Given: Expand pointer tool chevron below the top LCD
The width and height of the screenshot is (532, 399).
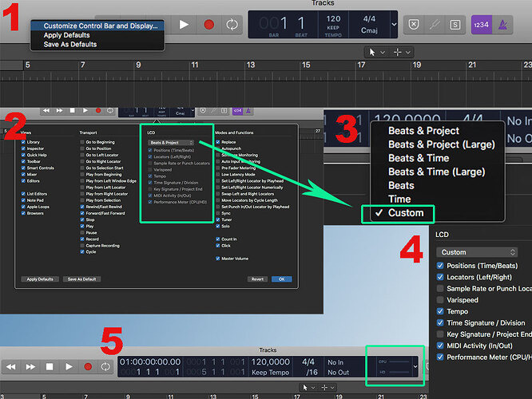Looking at the screenshot, I should coord(383,52).
